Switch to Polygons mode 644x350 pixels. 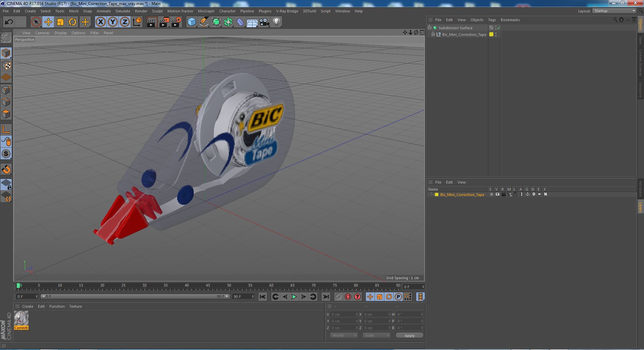tap(6, 114)
